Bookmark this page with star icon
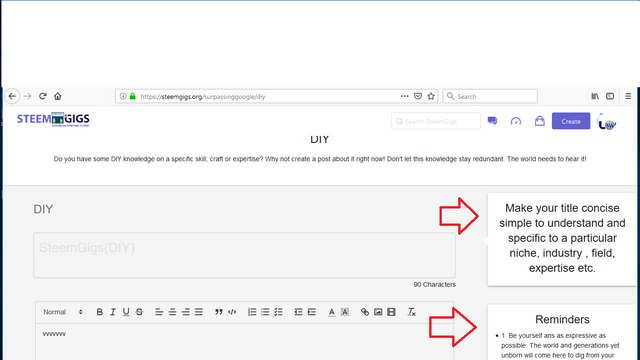Viewport: 640px width, 360px height. 431,96
